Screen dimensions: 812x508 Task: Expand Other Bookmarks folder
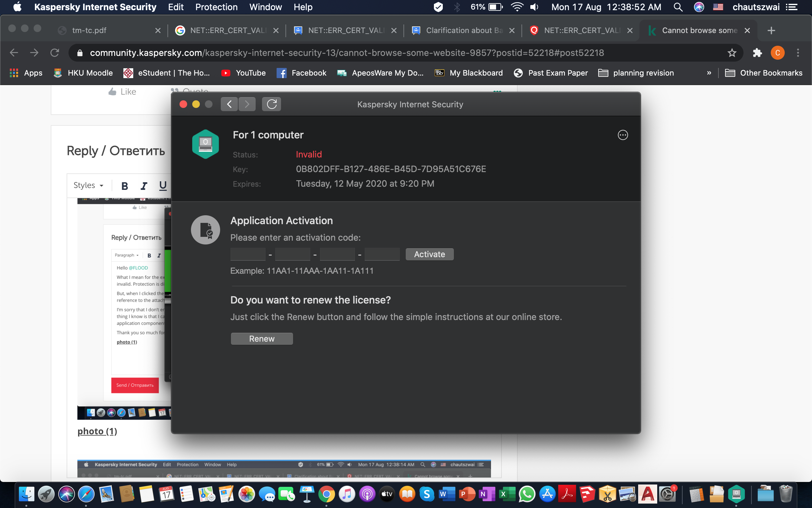click(764, 73)
